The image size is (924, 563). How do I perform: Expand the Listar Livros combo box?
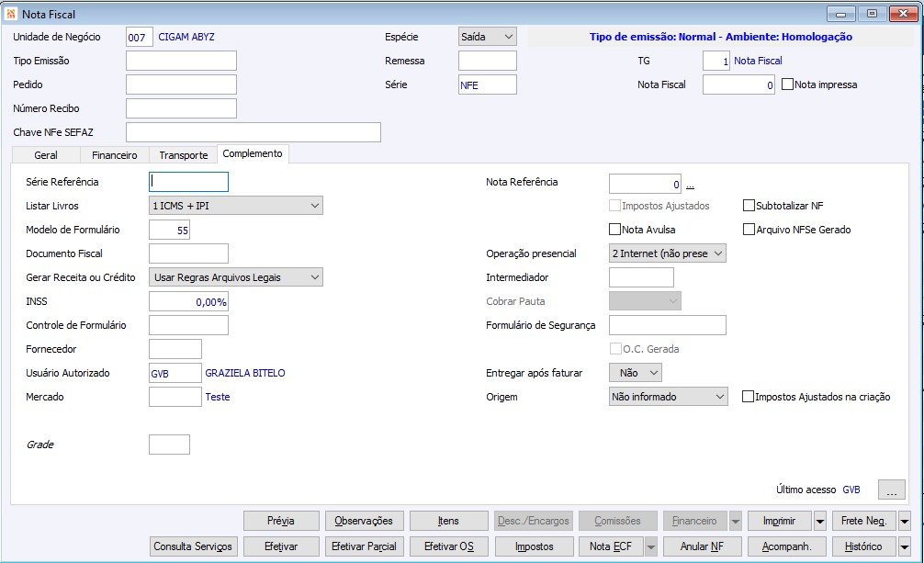tap(236, 206)
